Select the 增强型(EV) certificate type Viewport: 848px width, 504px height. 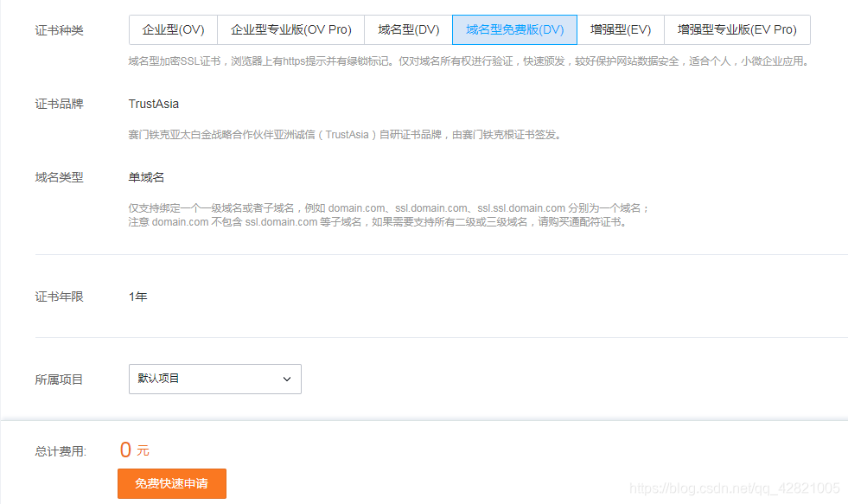point(621,29)
